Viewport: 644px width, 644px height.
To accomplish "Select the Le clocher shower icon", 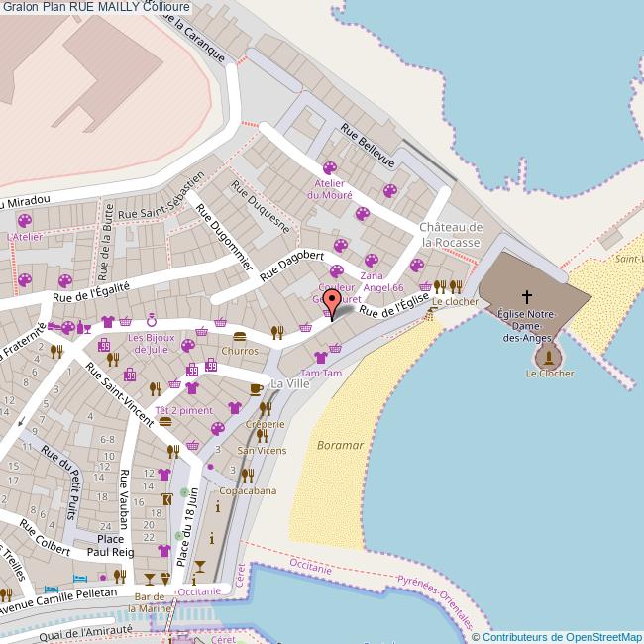I will 431,313.
